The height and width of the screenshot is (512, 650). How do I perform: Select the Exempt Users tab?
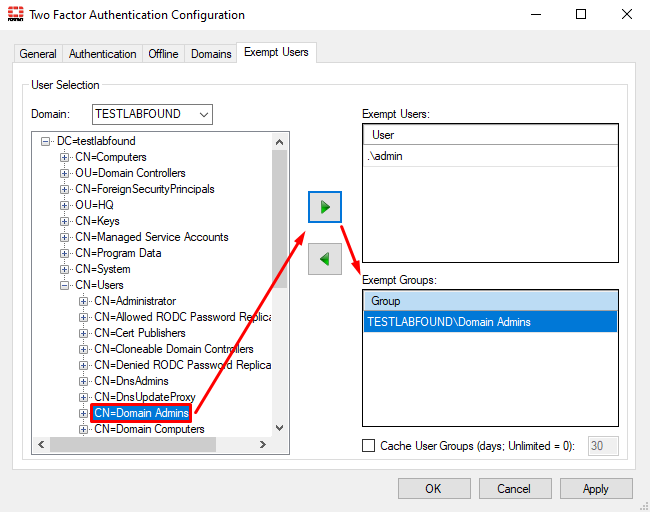(x=276, y=52)
